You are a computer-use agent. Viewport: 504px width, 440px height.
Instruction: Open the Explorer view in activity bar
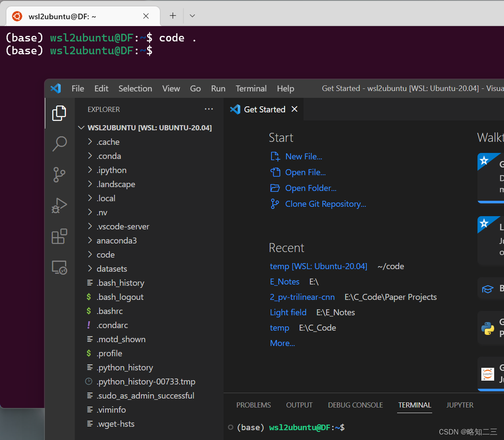pyautogui.click(x=59, y=113)
